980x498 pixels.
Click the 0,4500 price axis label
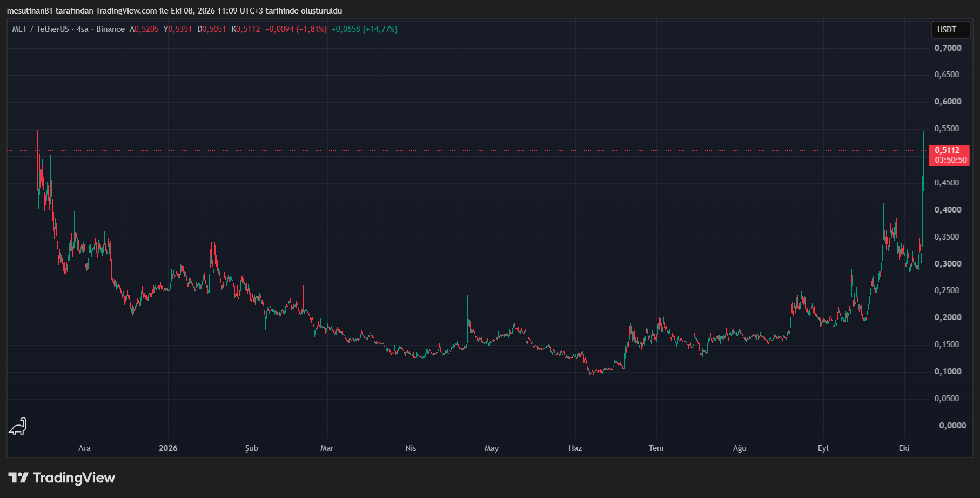coord(948,183)
